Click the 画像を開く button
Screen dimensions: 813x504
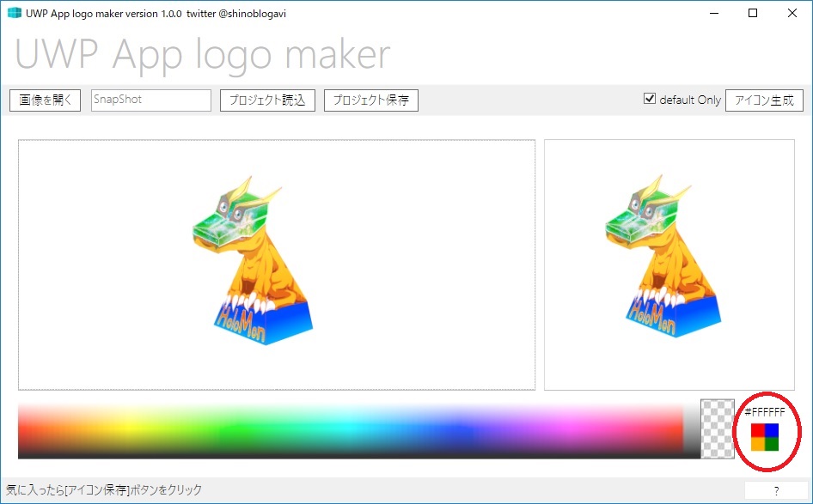tap(45, 100)
